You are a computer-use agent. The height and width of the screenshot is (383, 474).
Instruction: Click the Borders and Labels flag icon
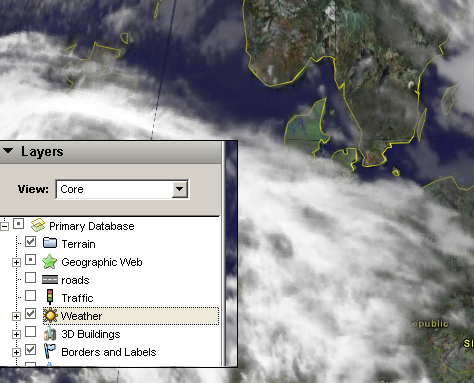(50, 351)
